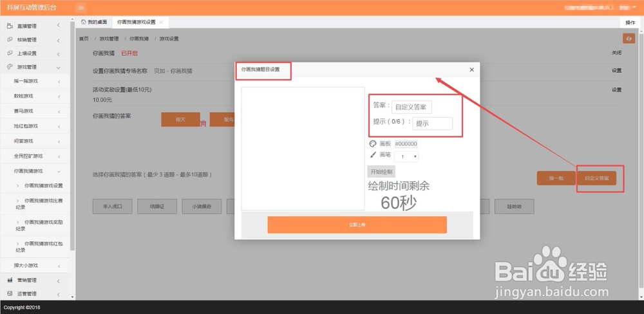
Task: Click the 运营管理 sidebar icon
Action: [10, 293]
